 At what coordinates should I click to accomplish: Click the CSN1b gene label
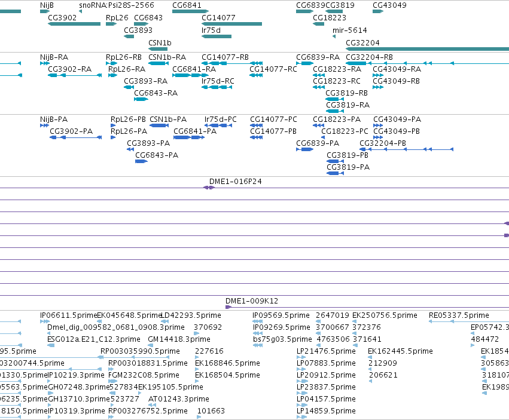coord(160,43)
